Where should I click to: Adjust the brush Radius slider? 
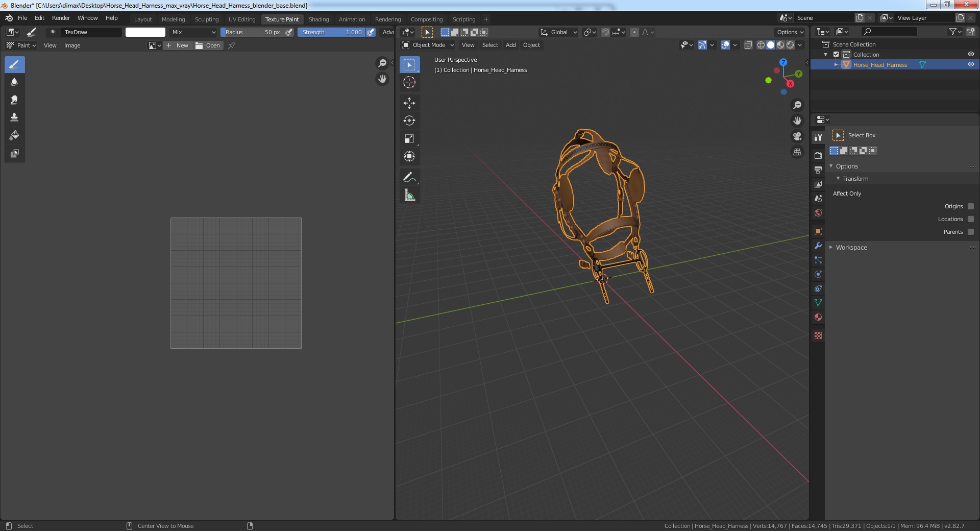pyautogui.click(x=252, y=32)
